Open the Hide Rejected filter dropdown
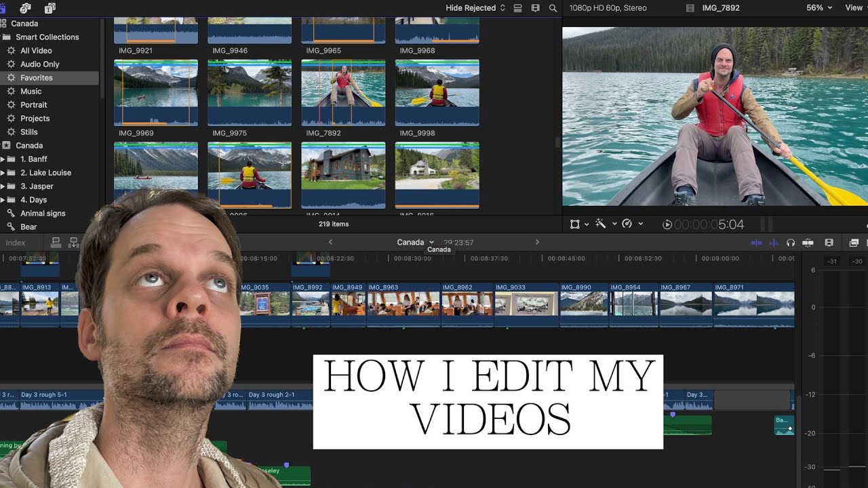Screen dimensions: 868x488 point(475,8)
